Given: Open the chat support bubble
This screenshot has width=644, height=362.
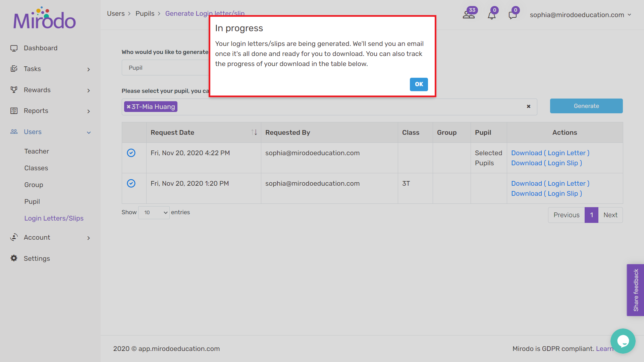Looking at the screenshot, I should 623,341.
